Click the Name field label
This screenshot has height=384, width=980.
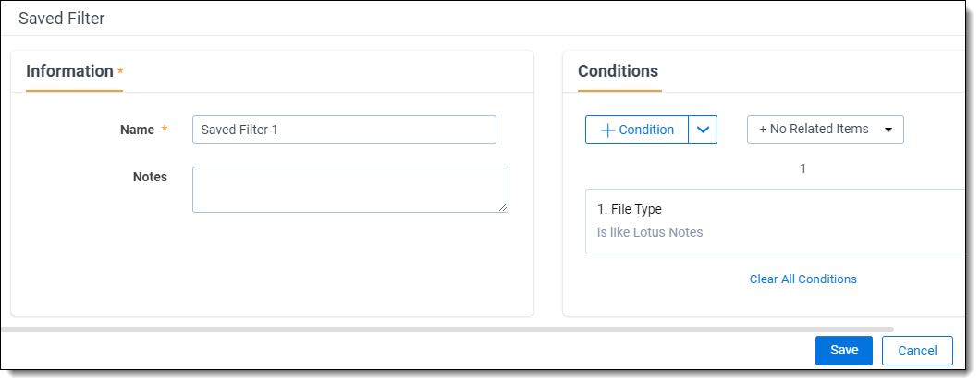pos(137,130)
